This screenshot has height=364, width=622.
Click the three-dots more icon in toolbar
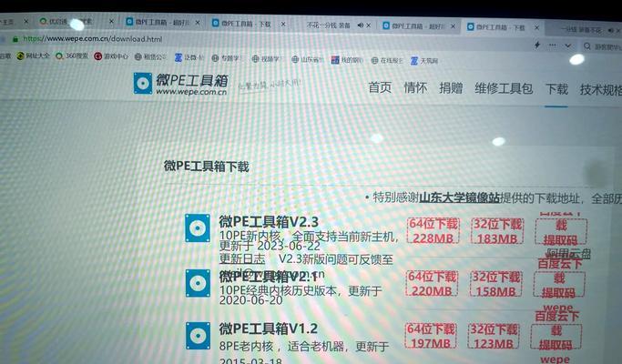[553, 45]
